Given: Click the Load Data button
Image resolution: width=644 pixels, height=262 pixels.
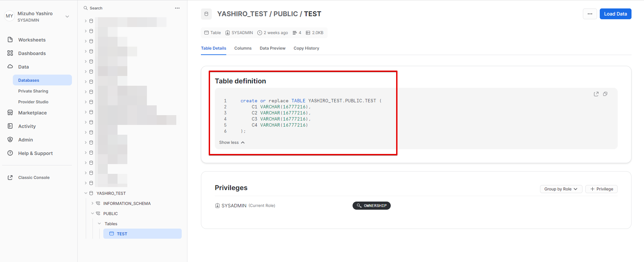Looking at the screenshot, I should pos(615,14).
